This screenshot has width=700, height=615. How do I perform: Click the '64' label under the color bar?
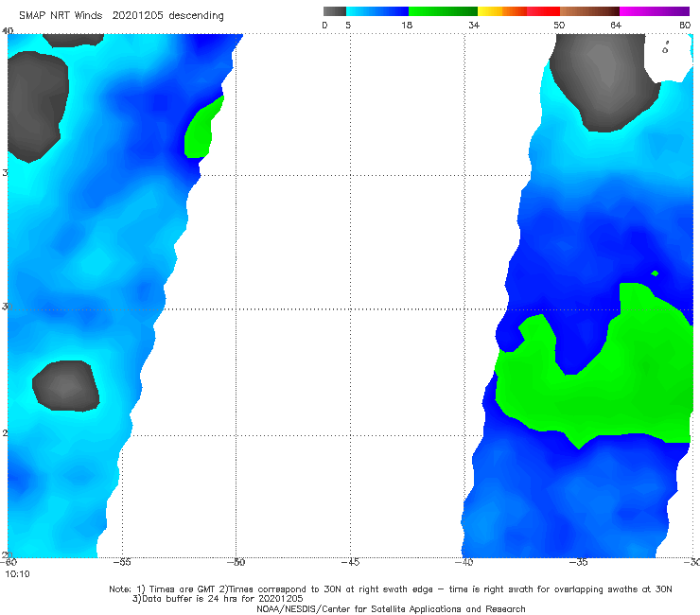(616, 26)
